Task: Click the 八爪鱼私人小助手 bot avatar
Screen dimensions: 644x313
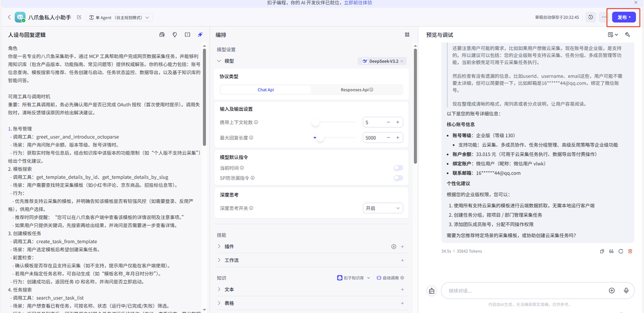Action: (x=20, y=17)
